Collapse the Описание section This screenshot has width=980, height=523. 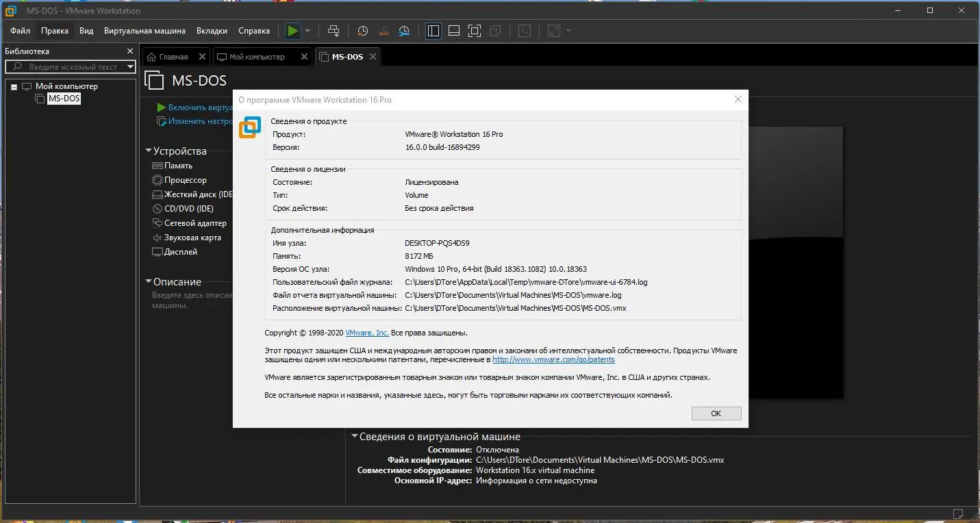[149, 281]
